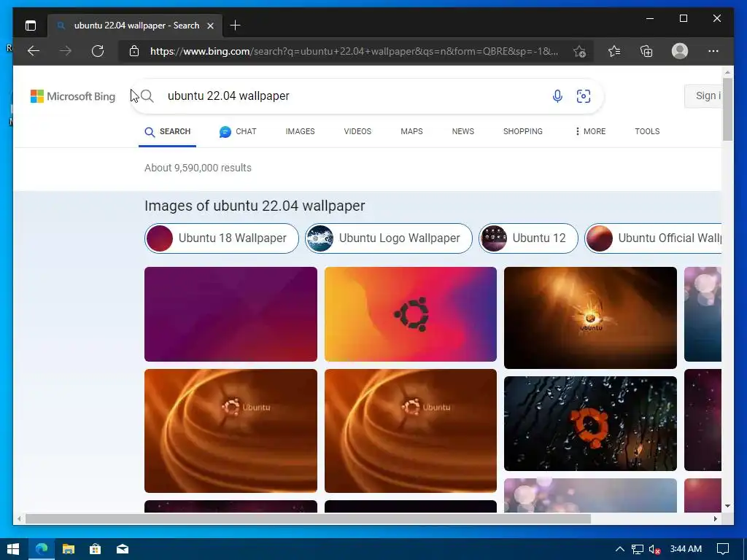Open the Collections icon
The width and height of the screenshot is (747, 560).
point(646,51)
